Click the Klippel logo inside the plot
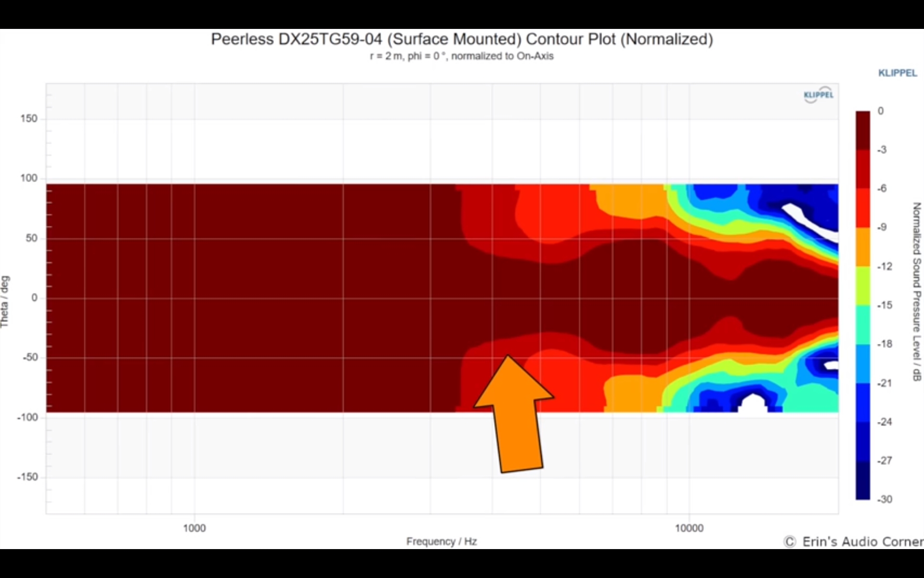The image size is (924, 578). [x=818, y=95]
